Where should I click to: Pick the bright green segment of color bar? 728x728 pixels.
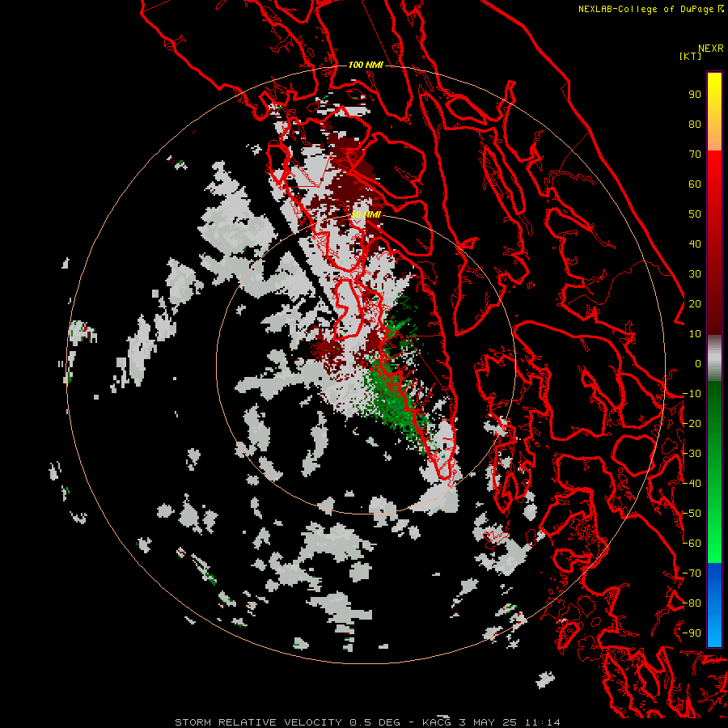(714, 541)
